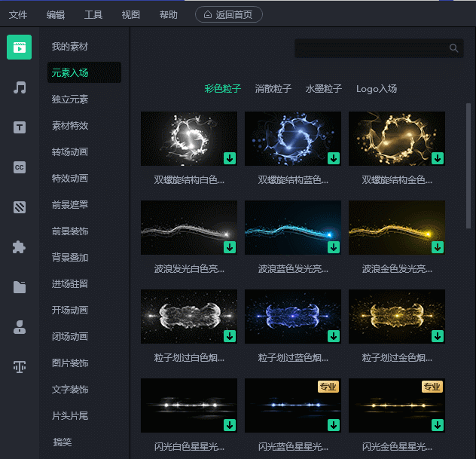Download 闪光蓝色星星光 effect
Image resolution: width=476 pixels, height=459 pixels.
point(334,425)
